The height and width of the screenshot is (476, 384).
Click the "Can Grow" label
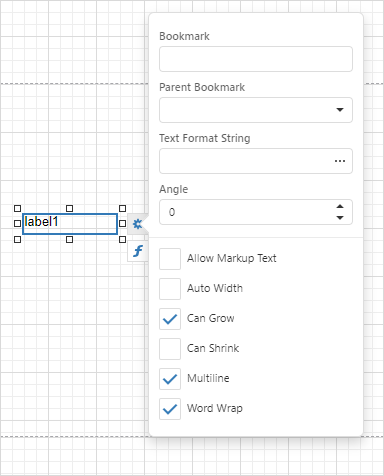[211, 318]
